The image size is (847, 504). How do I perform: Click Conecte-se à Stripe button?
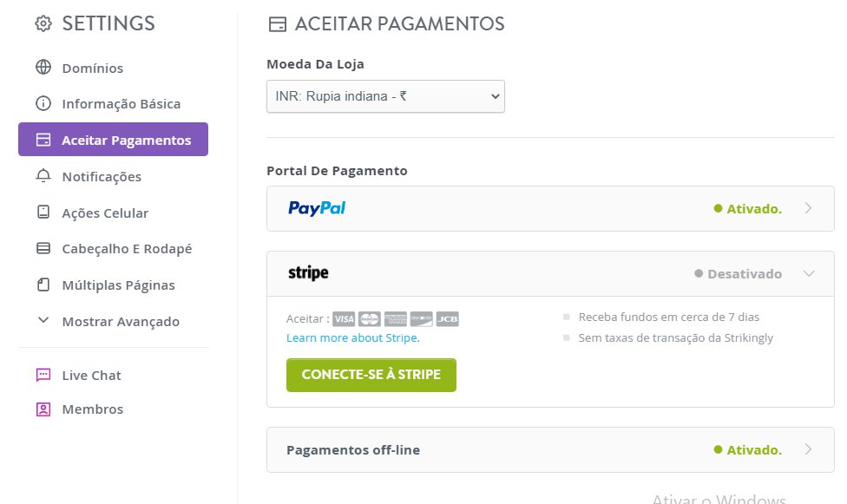pyautogui.click(x=371, y=375)
